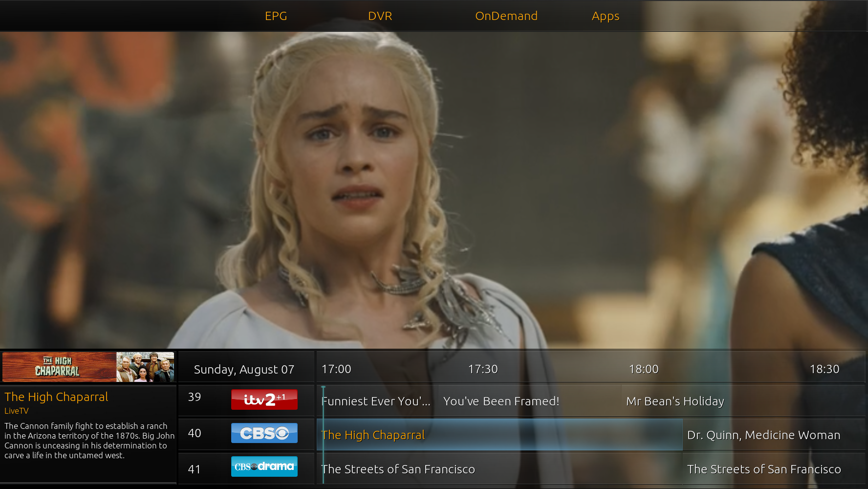This screenshot has width=868, height=489.
Task: Select The Streets of San Francisco starting 17:00
Action: pyautogui.click(x=499, y=469)
